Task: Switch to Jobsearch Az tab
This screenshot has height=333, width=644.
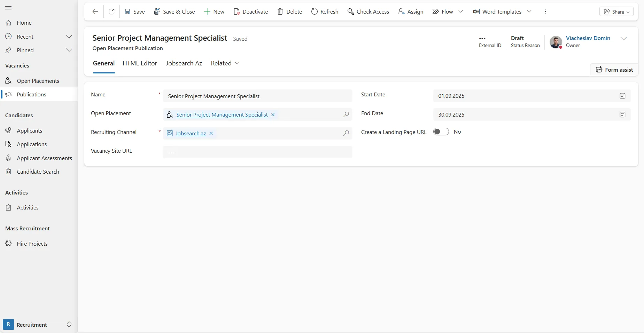Action: (x=184, y=63)
